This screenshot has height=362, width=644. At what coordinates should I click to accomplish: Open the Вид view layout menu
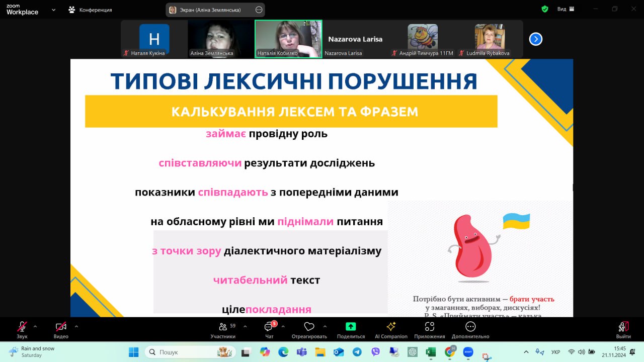point(566,9)
